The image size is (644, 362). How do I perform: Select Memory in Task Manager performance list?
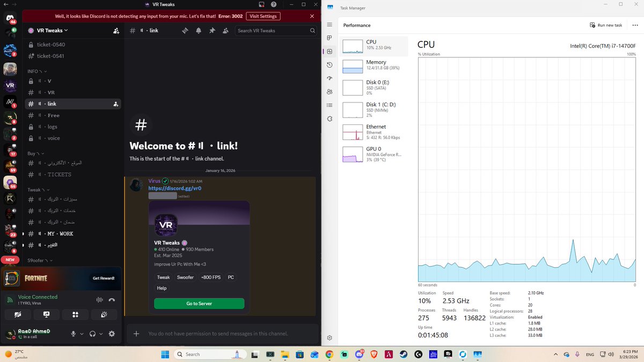(374, 66)
